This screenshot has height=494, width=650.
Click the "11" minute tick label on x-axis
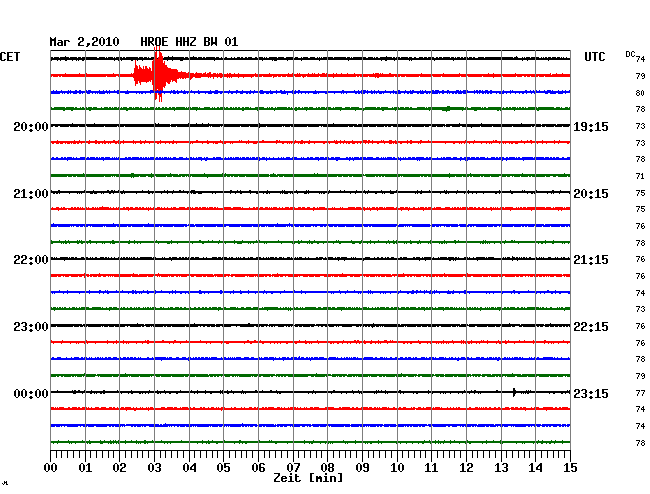(432, 467)
